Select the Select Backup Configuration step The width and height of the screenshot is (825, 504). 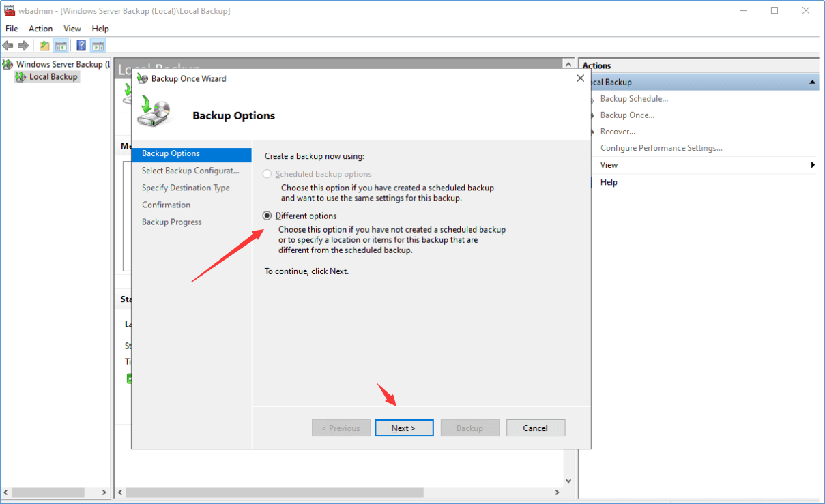(192, 171)
